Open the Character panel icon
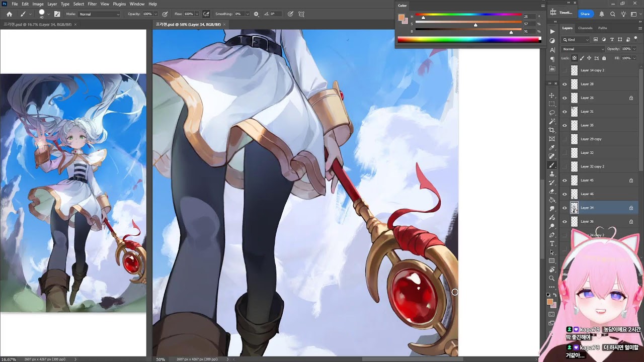The height and width of the screenshot is (362, 644). click(x=552, y=50)
